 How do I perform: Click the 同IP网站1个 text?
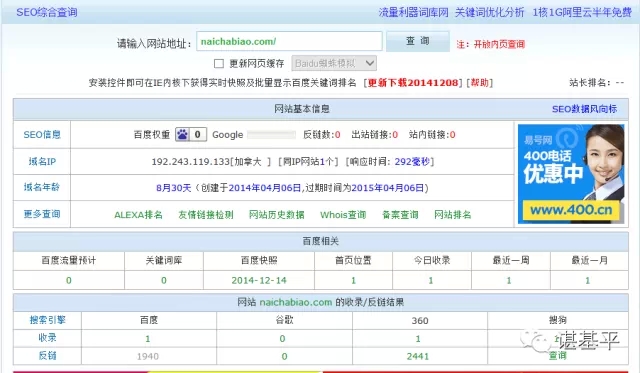(x=308, y=162)
